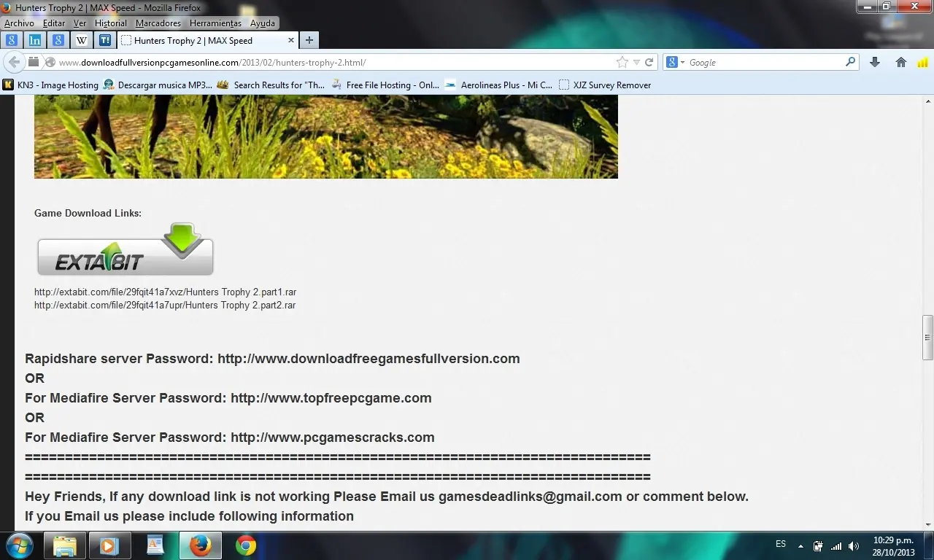This screenshot has height=560, width=934.
Task: Open the Ver menu
Action: tap(80, 23)
